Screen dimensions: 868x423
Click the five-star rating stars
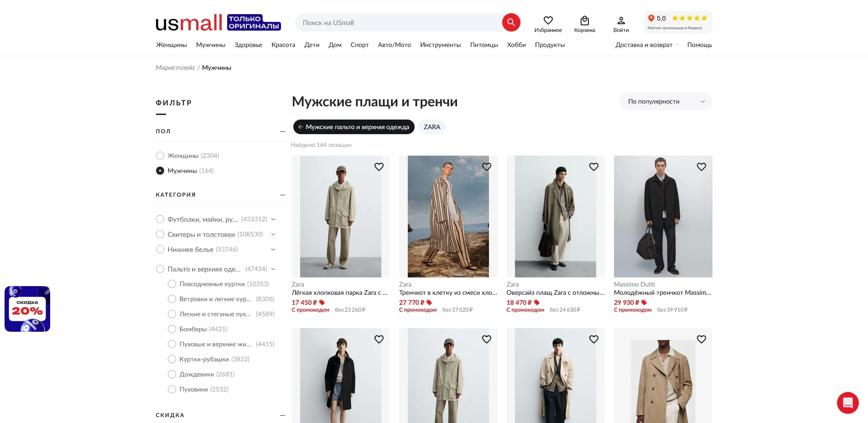[689, 18]
